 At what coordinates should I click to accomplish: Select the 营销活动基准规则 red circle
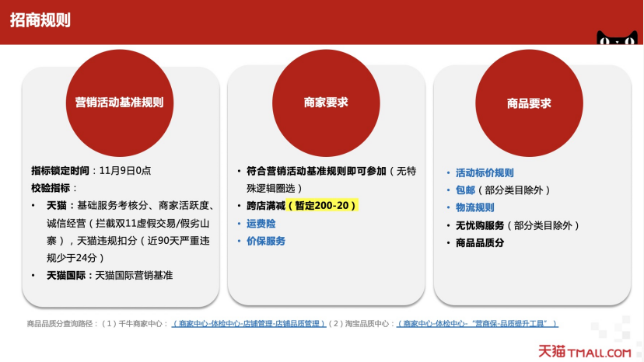coord(119,103)
